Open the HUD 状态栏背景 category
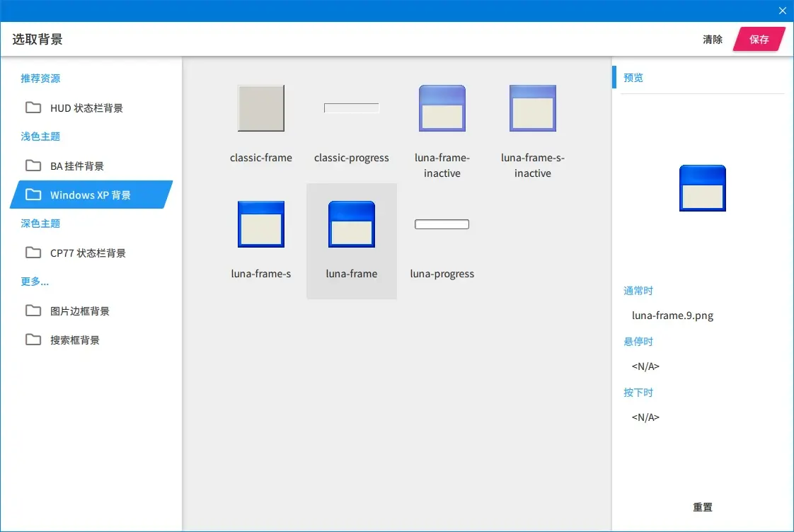 (x=91, y=108)
